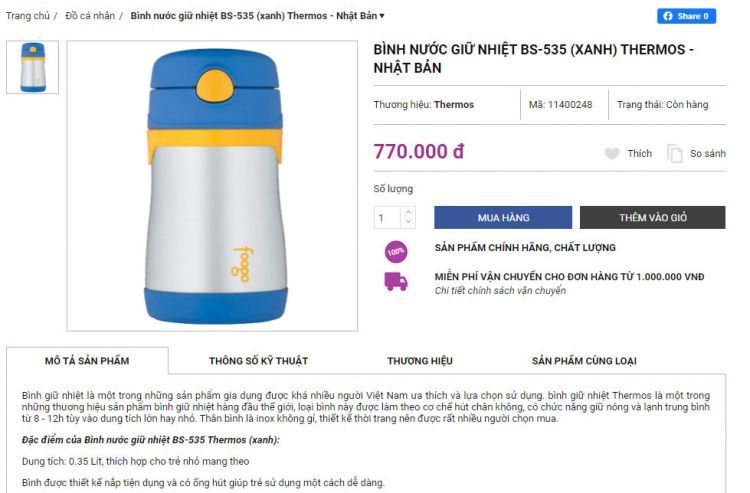Click the Thêm vào giỏ button
The width and height of the screenshot is (750, 493).
[x=652, y=218]
